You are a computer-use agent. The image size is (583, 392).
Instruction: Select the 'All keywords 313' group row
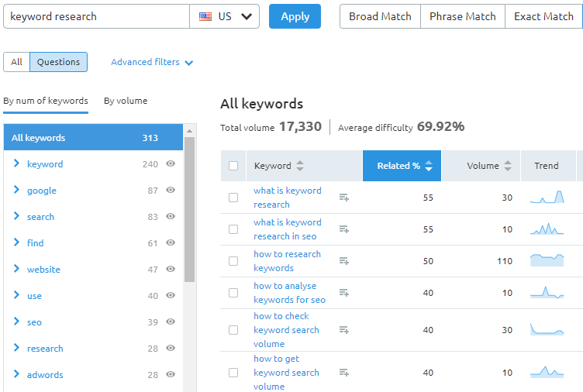(93, 137)
